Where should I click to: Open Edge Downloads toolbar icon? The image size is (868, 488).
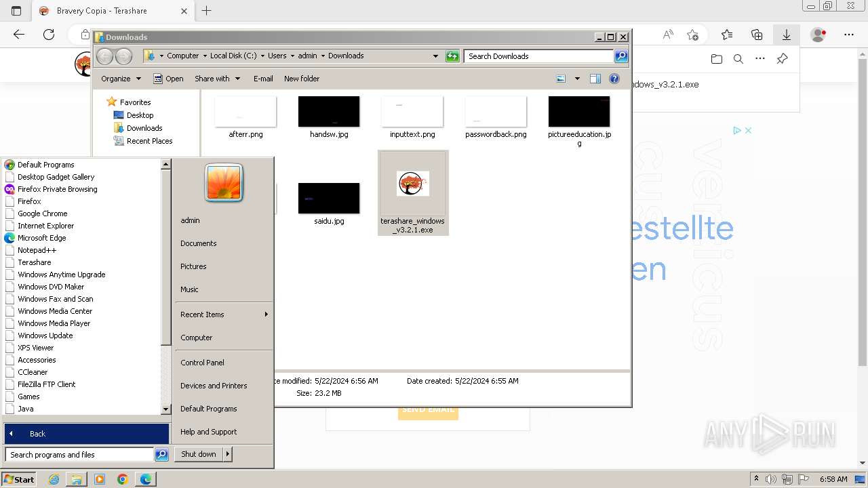(786, 35)
